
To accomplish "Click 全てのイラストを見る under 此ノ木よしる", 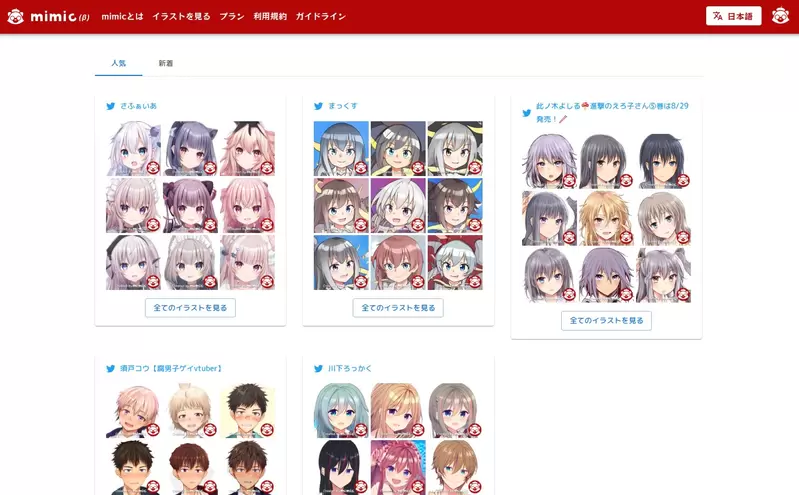I will [606, 321].
